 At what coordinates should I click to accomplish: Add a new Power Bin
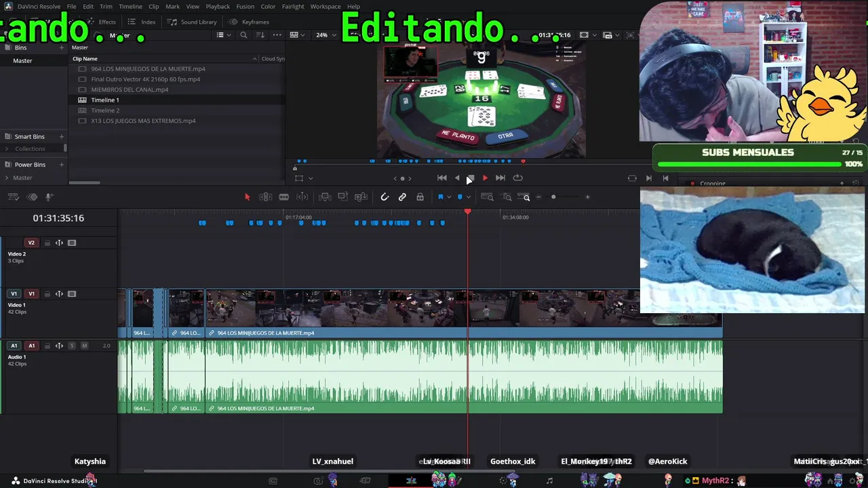coord(62,165)
